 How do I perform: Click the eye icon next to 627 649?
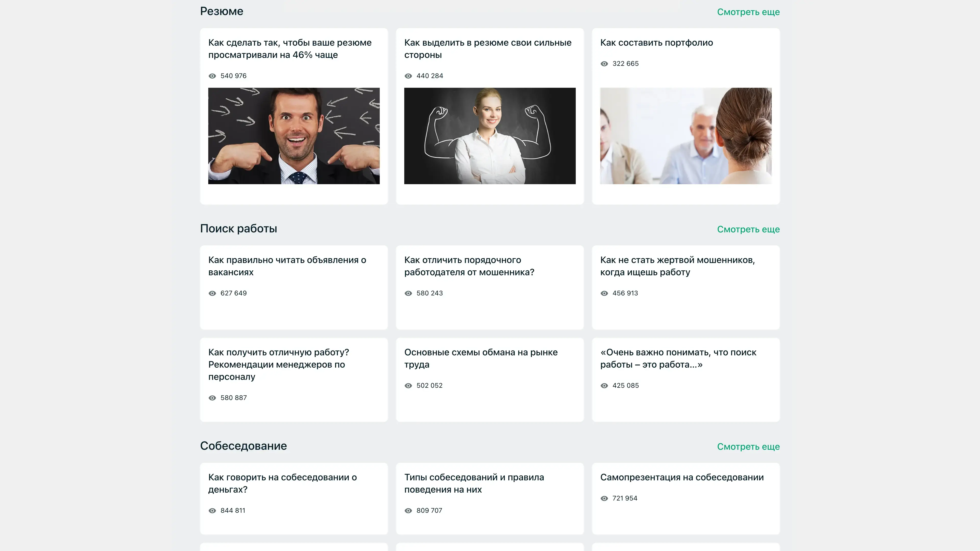coord(212,293)
